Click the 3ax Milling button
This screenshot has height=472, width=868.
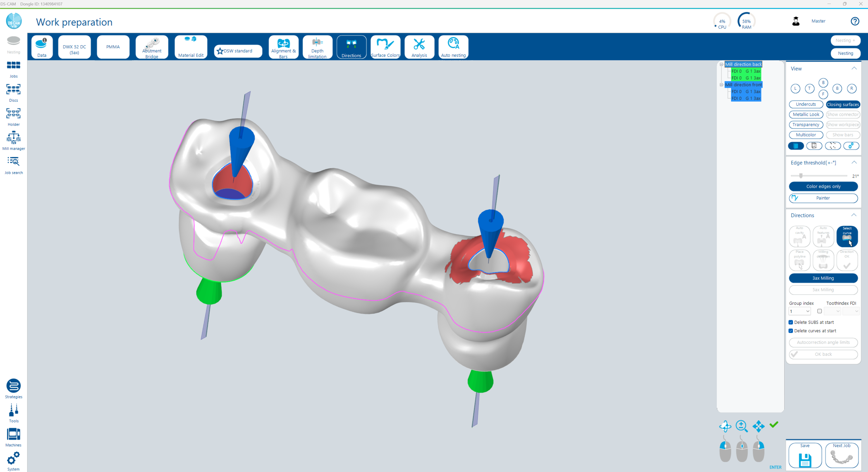823,278
